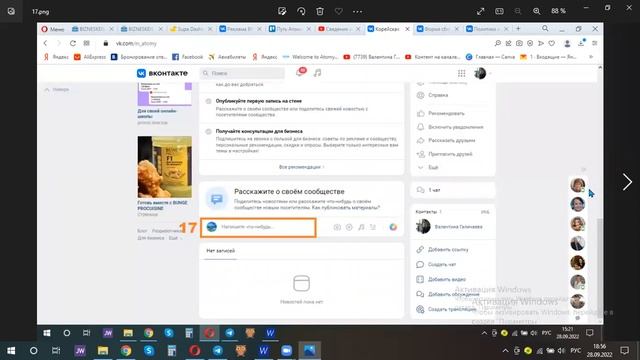Screen dimensions: 640x360
Task: Open the profile avatar menu in VK header
Action: pyautogui.click(x=482, y=73)
